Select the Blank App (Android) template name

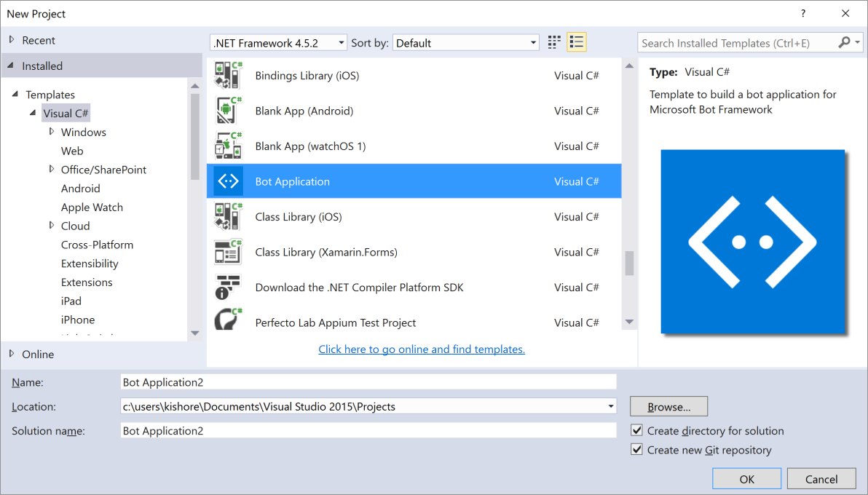tap(304, 111)
